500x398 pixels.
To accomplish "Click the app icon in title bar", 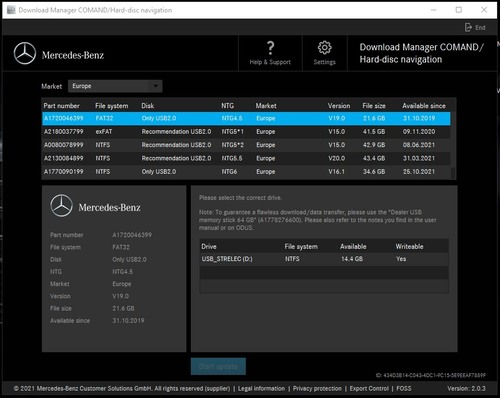I will coord(11,10).
